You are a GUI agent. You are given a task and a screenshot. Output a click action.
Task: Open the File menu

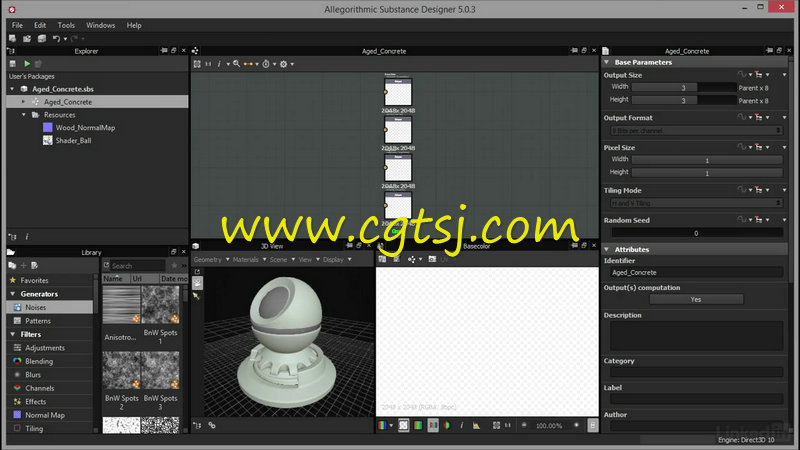click(x=17, y=25)
